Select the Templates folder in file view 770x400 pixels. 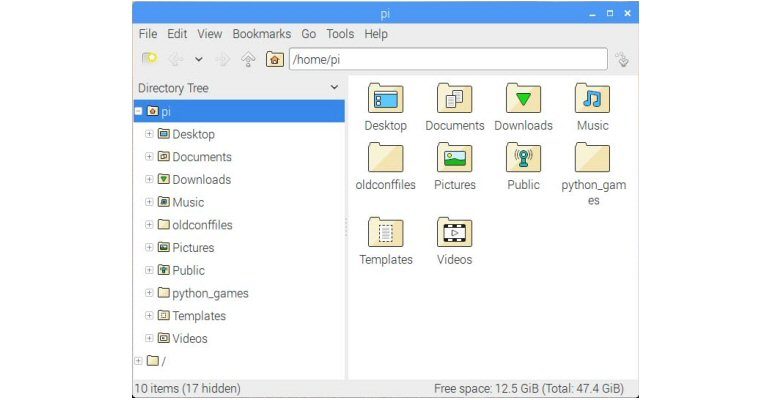pos(385,233)
